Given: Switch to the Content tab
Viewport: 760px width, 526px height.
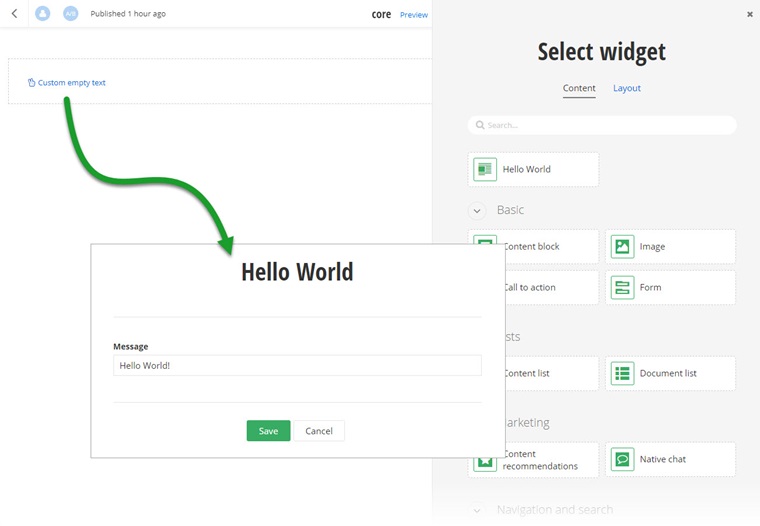Looking at the screenshot, I should (x=579, y=88).
